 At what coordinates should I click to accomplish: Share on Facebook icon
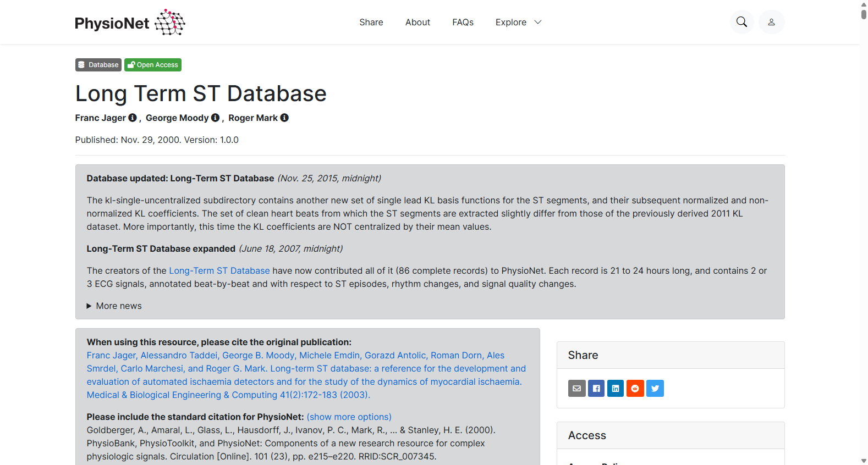596,389
